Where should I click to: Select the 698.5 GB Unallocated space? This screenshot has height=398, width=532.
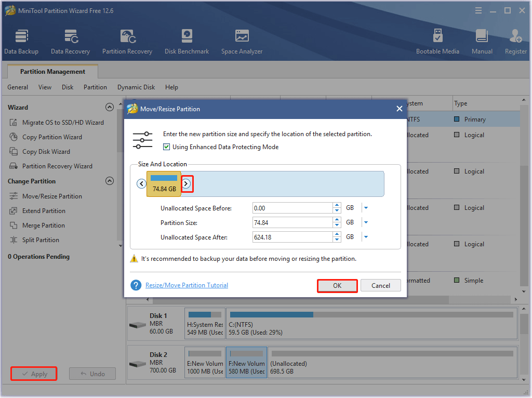click(x=392, y=362)
